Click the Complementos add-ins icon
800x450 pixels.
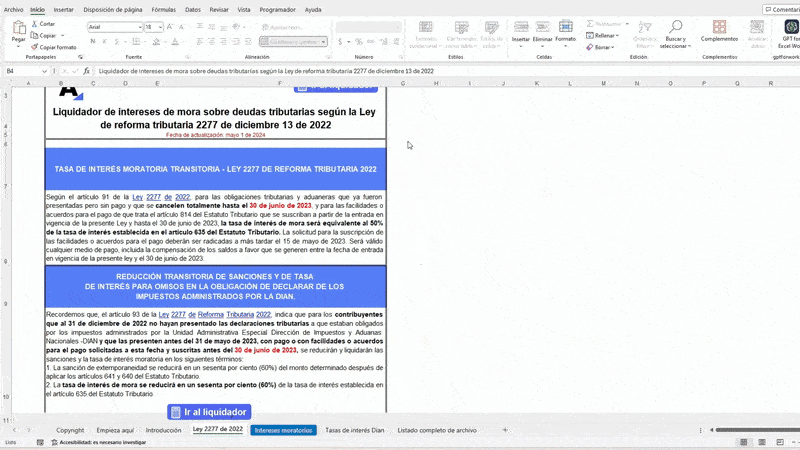click(x=719, y=27)
